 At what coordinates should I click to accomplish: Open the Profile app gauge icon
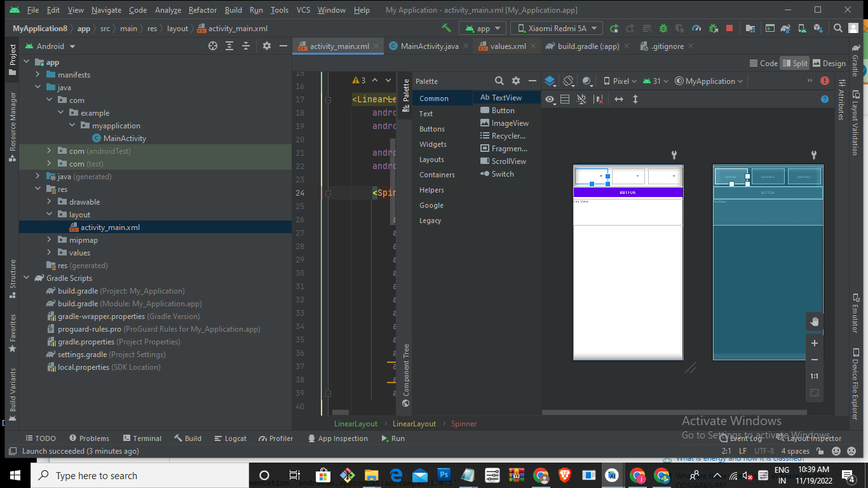[x=696, y=28]
